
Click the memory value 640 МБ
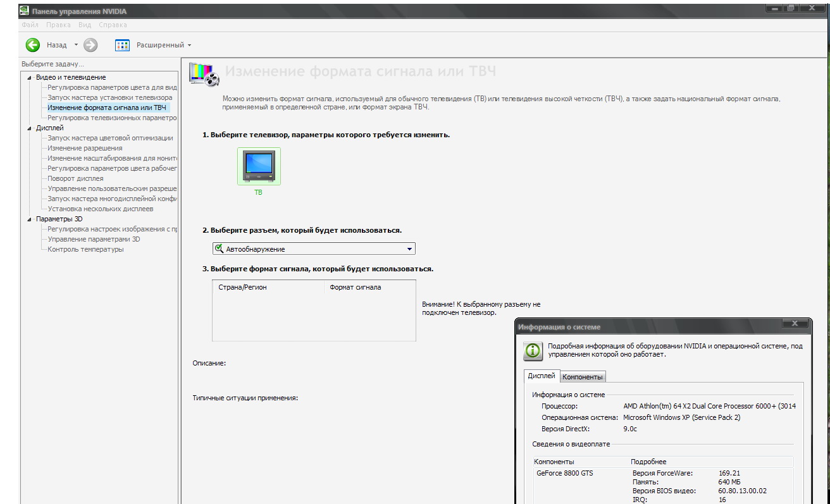coord(731,482)
